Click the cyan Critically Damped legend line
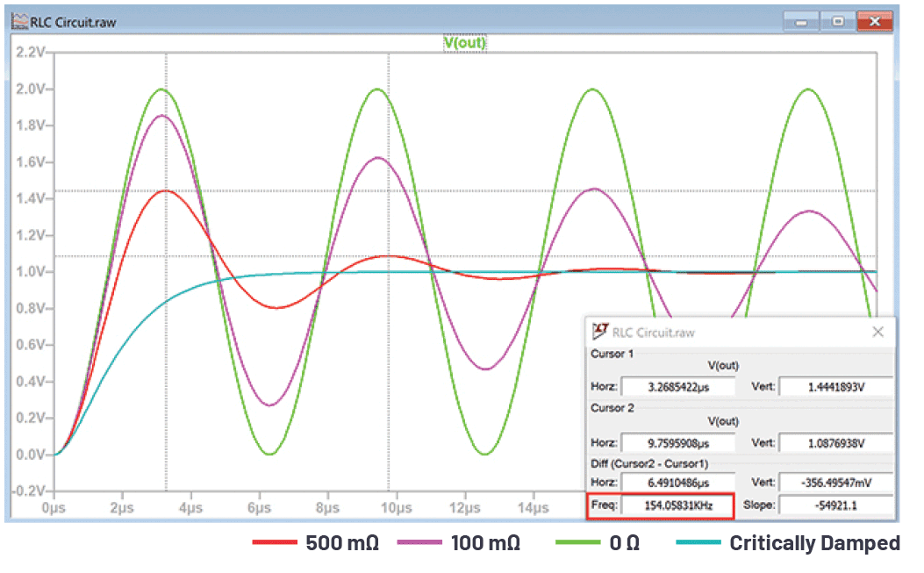The image size is (924, 573). pyautogui.click(x=698, y=542)
